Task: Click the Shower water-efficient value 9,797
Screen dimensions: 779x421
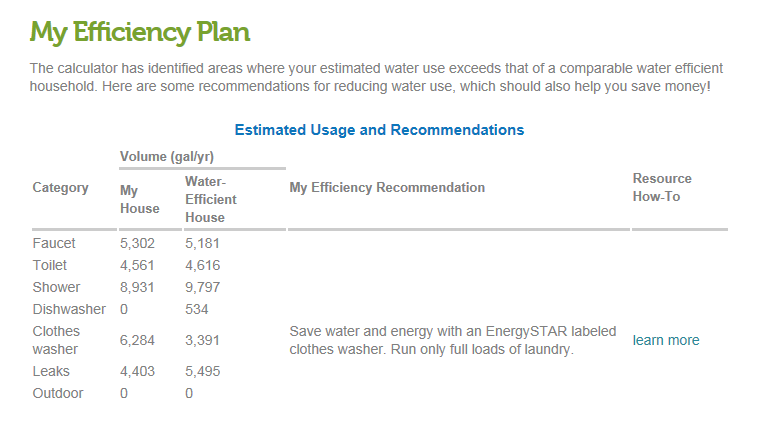Action: click(x=202, y=287)
